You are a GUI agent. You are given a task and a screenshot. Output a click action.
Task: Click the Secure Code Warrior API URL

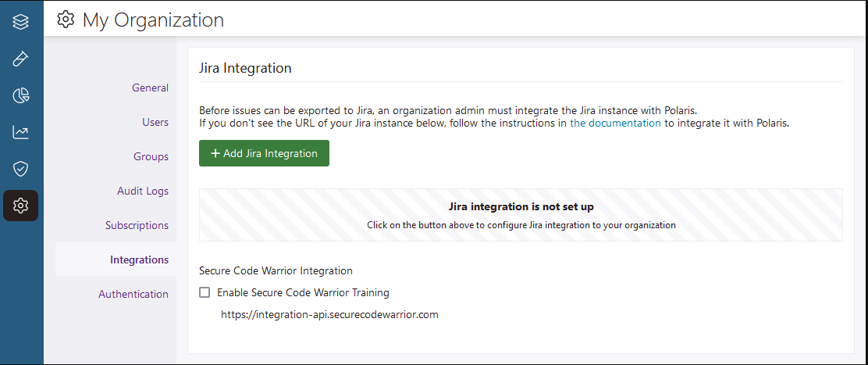(x=329, y=314)
